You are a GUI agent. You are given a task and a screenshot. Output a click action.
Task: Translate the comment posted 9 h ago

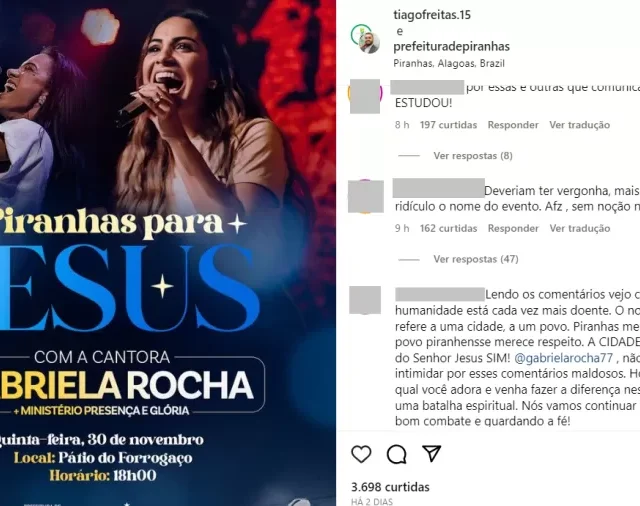point(580,229)
